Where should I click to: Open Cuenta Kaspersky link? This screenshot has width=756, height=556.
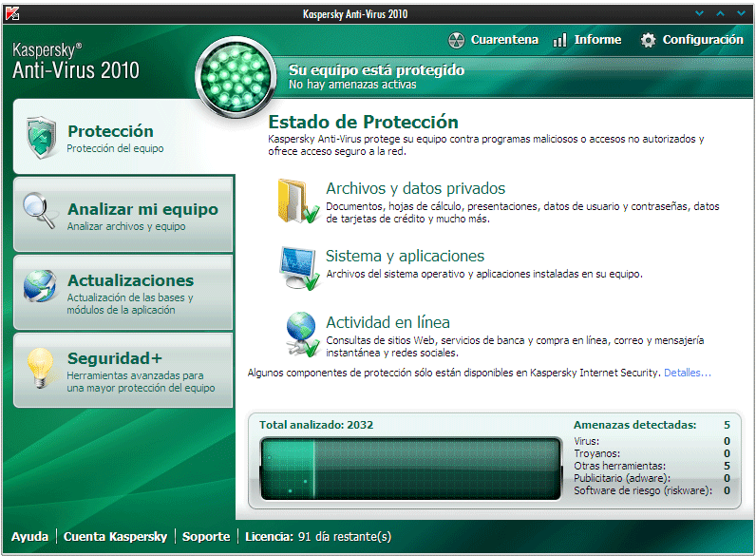[x=115, y=537]
